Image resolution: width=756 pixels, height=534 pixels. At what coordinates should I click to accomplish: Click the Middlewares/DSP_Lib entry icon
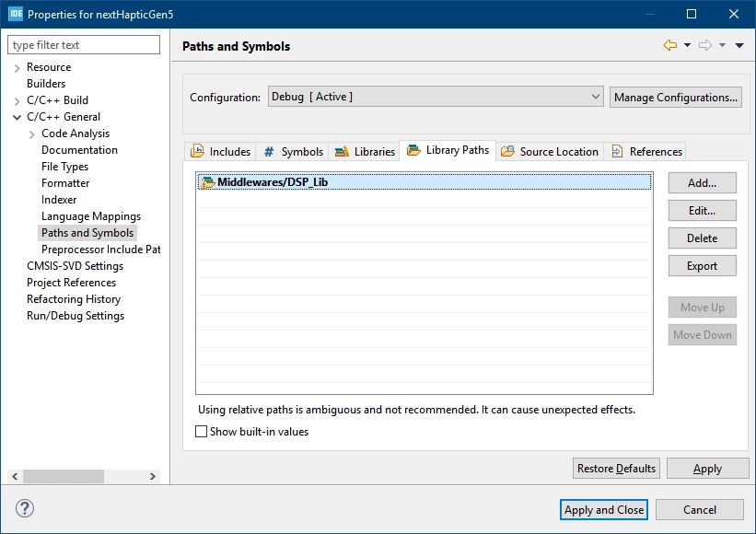coord(207,182)
